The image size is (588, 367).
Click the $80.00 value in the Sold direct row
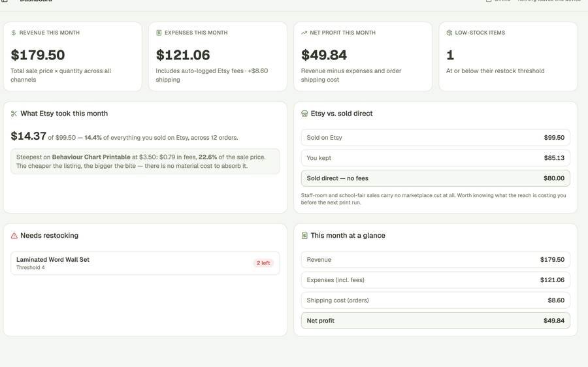point(554,178)
